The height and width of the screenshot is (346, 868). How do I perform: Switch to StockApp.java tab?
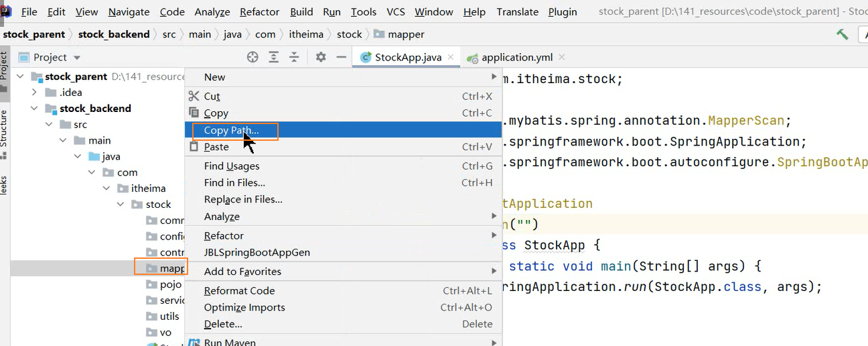[408, 57]
